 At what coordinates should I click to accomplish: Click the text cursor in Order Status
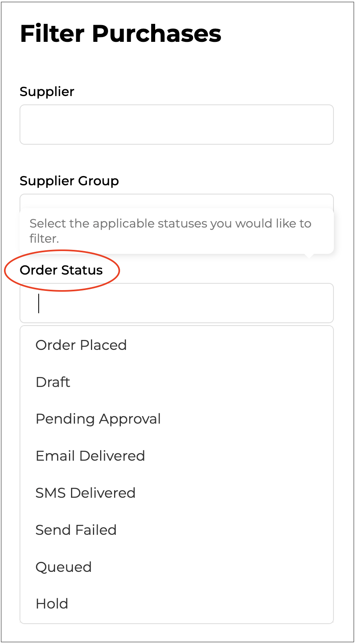(39, 303)
